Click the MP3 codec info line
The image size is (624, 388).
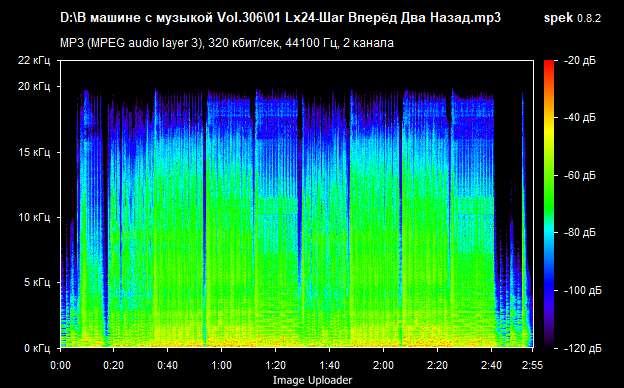tap(227, 43)
